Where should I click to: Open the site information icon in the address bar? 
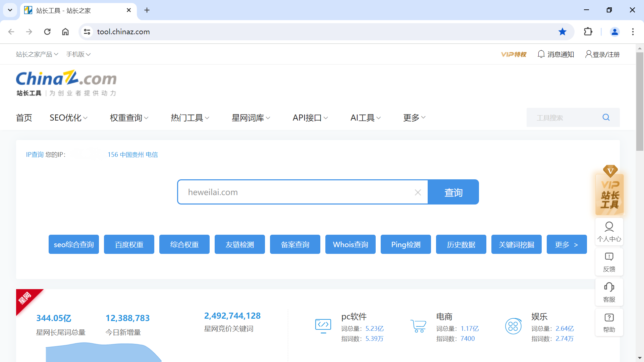tap(87, 32)
